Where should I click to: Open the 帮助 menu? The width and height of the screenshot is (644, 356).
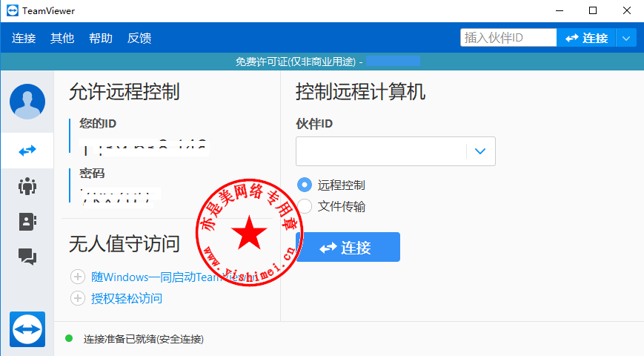click(x=101, y=38)
